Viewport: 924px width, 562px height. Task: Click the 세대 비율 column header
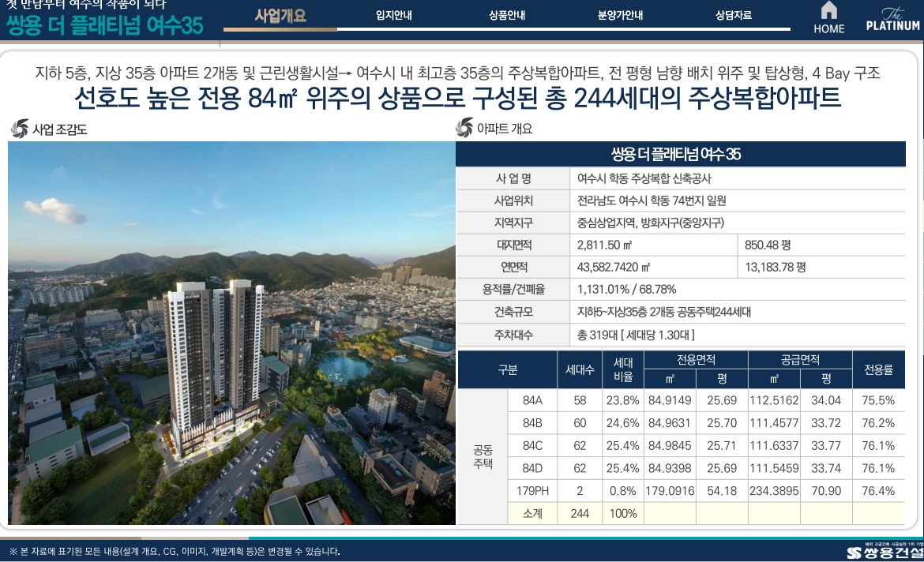(623, 369)
